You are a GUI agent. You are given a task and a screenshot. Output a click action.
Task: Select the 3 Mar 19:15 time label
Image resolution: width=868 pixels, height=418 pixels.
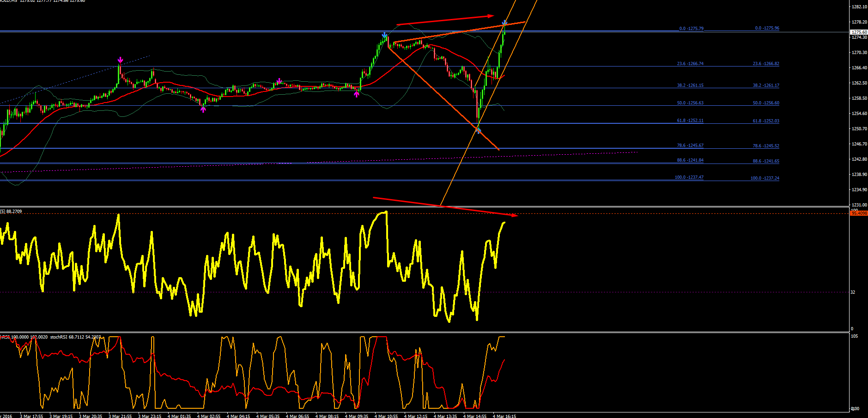click(x=61, y=416)
